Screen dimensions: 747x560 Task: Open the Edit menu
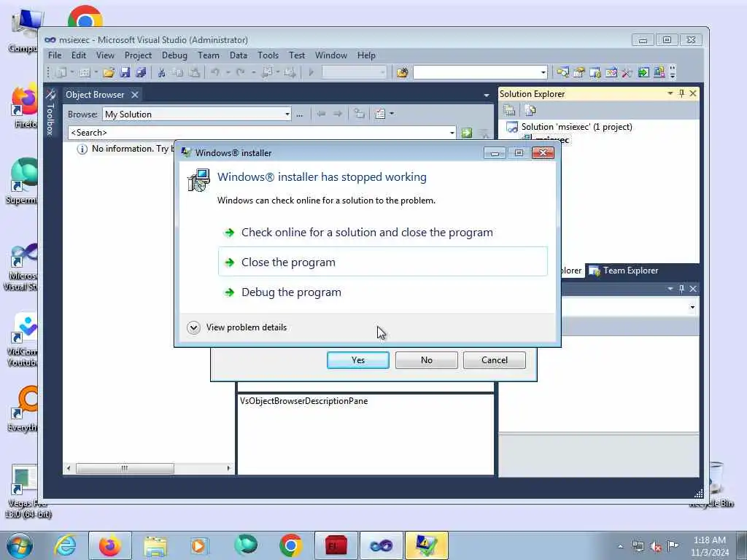(79, 55)
